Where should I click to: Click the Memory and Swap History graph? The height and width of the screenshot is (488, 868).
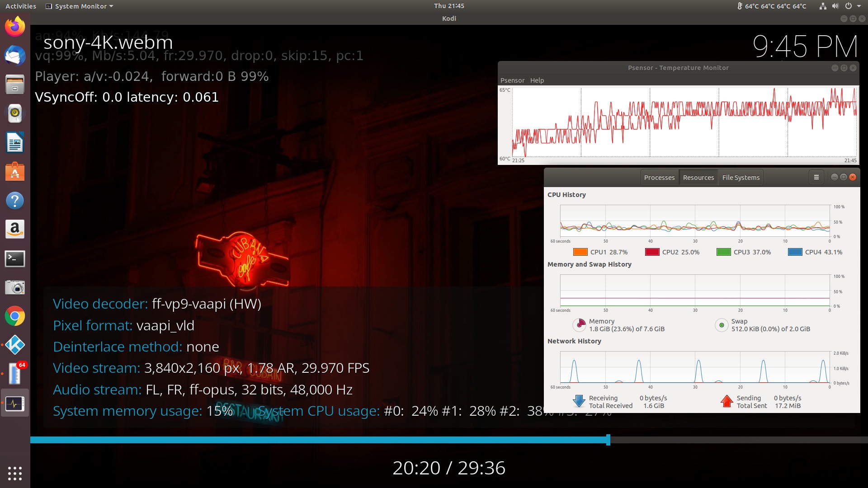pyautogui.click(x=695, y=291)
